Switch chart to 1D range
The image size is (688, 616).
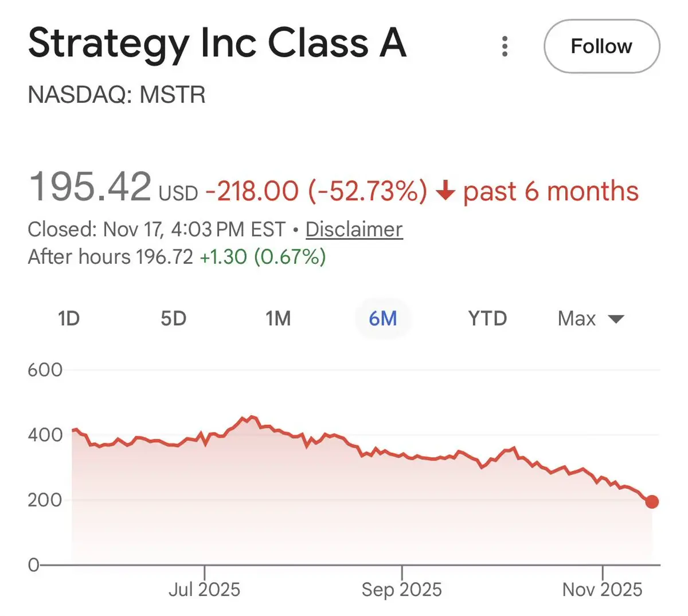coord(69,318)
